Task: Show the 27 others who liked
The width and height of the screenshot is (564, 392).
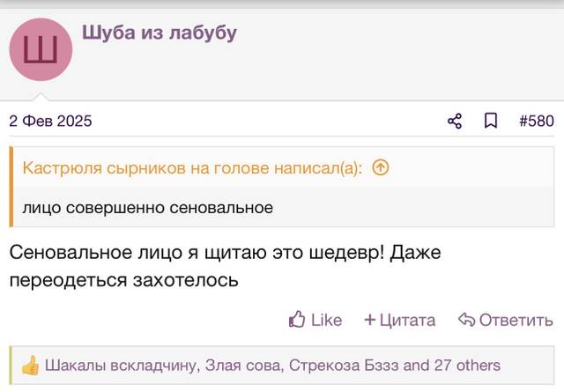Action: point(467,366)
